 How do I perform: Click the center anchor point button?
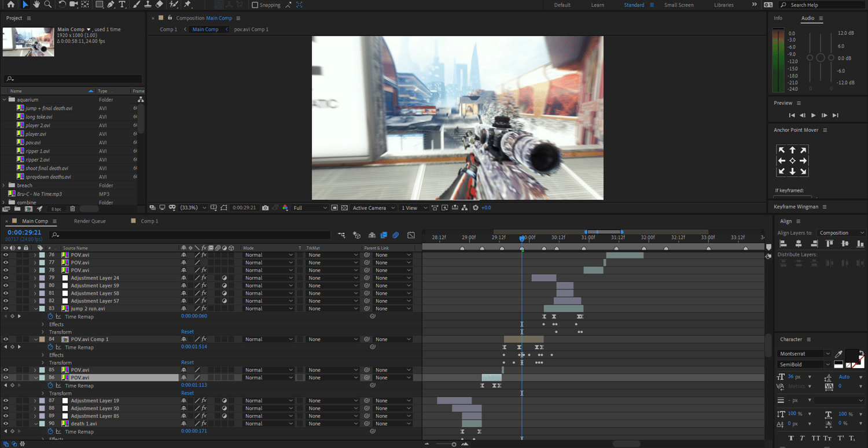click(792, 161)
